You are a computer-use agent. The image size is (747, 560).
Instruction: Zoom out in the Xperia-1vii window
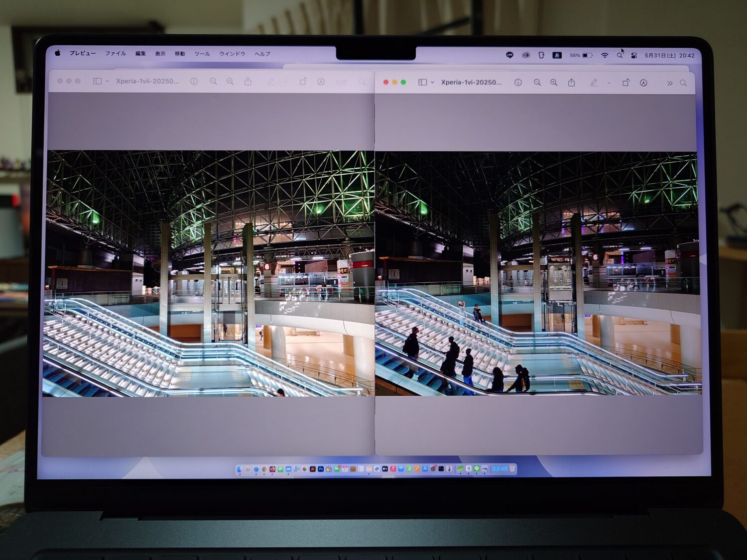coord(213,81)
